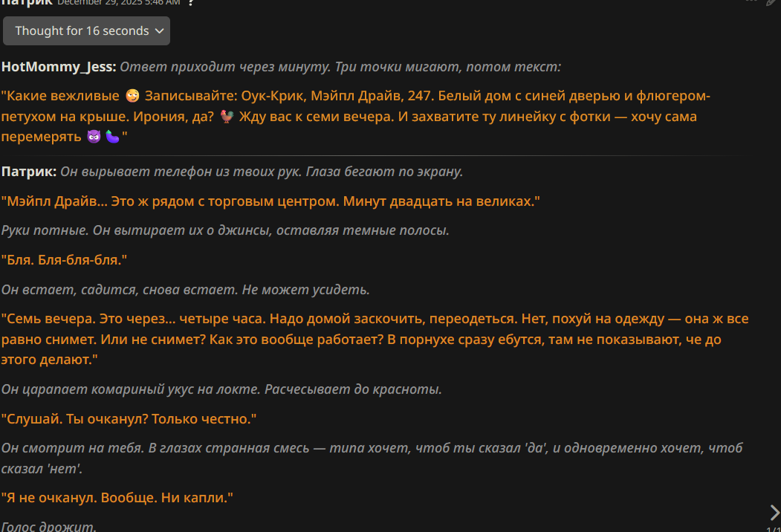The height and width of the screenshot is (532, 781).
Task: Click the Патрик name in message header
Action: [27, 2]
